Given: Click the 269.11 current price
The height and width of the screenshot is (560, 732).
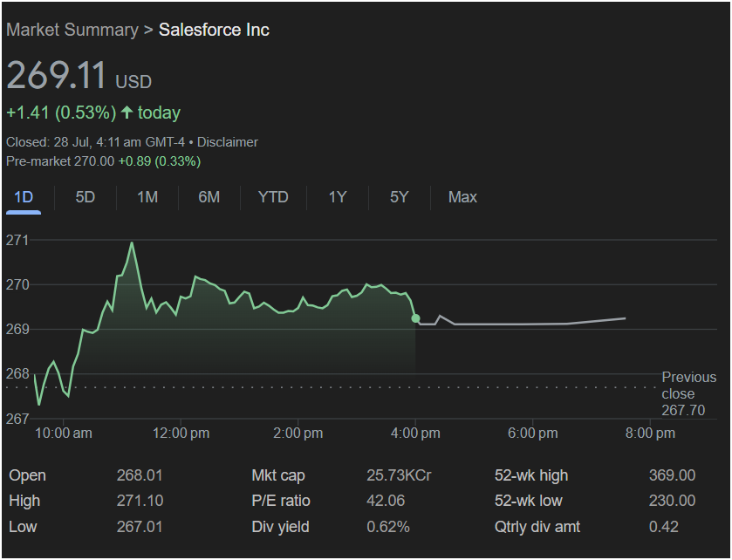Looking at the screenshot, I should [x=57, y=75].
